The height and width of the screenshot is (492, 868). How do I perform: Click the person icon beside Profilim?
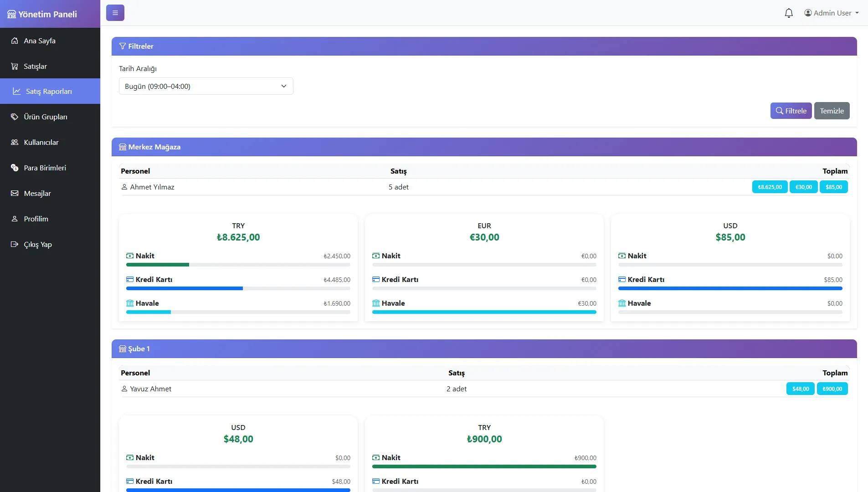15,219
